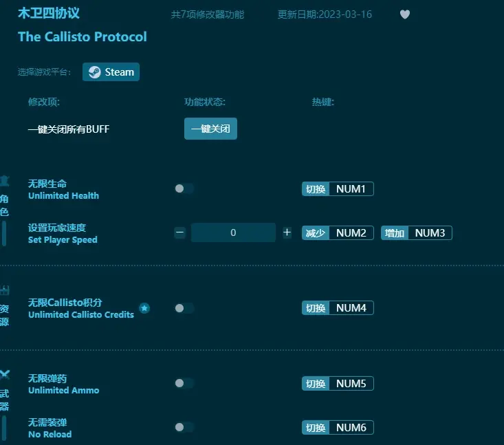Click the NUM2 decrease speed hotkey
The width and height of the screenshot is (504, 445).
(x=351, y=233)
